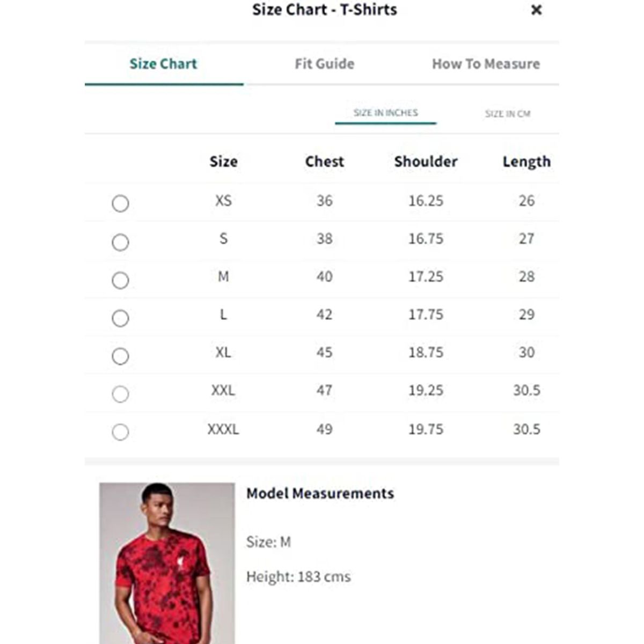Select the XS size radio button

(x=120, y=203)
